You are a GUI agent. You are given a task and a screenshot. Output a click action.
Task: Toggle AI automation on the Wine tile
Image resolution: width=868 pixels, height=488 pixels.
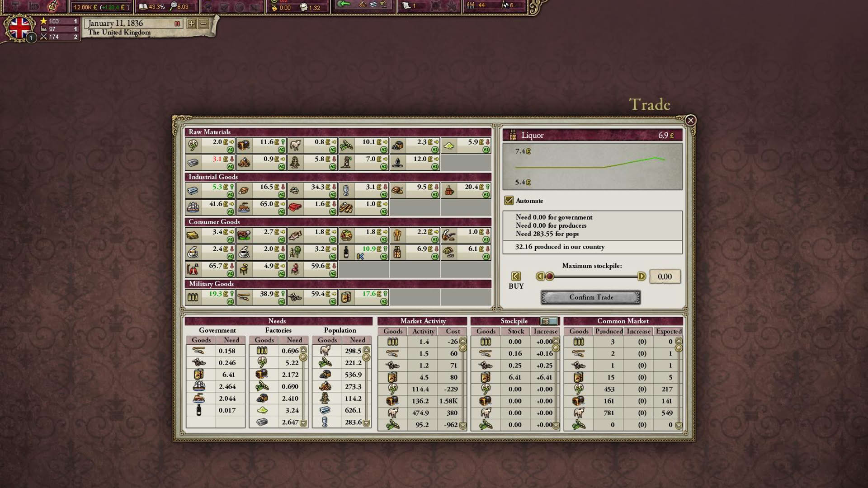383,257
